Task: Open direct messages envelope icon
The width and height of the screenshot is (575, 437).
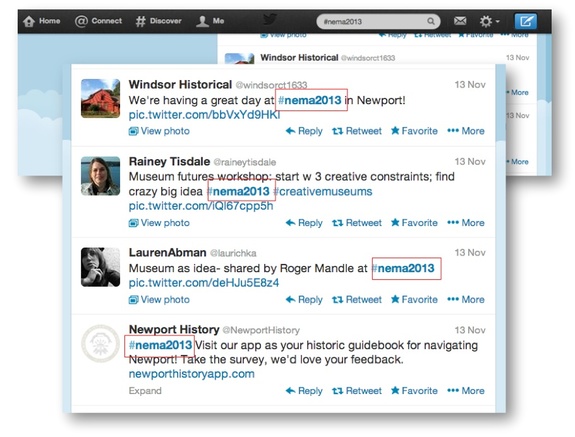Action: [460, 21]
